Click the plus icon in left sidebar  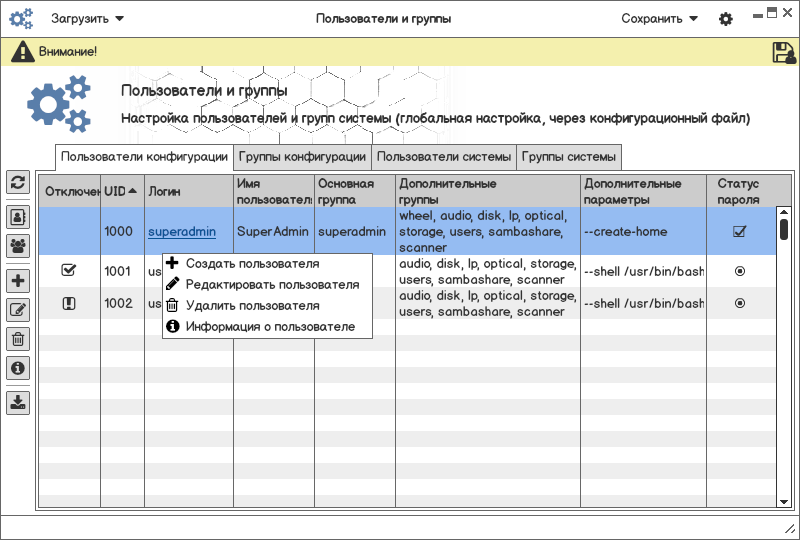click(x=18, y=282)
